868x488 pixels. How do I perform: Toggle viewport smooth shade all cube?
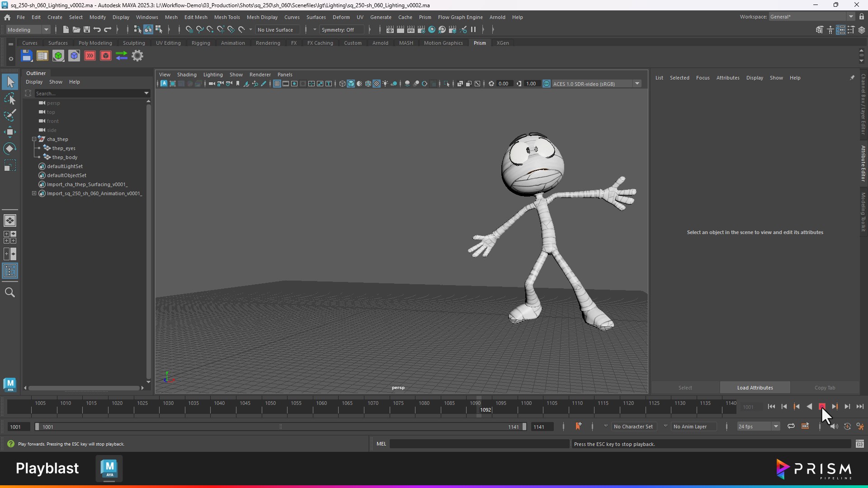(x=351, y=84)
